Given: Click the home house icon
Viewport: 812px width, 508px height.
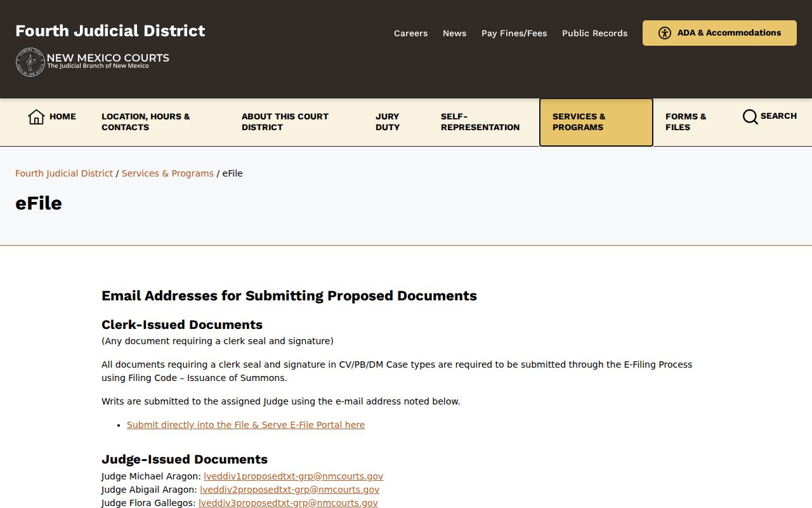Looking at the screenshot, I should [36, 117].
